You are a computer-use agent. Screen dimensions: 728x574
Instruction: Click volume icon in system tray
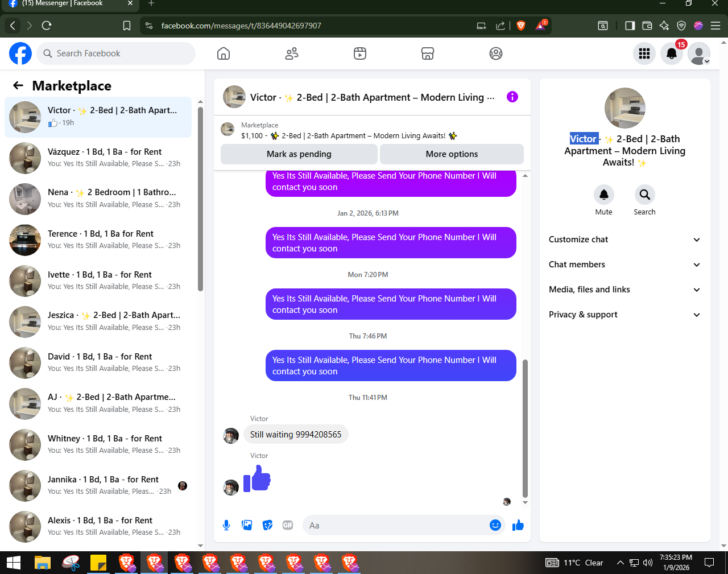[x=648, y=563]
